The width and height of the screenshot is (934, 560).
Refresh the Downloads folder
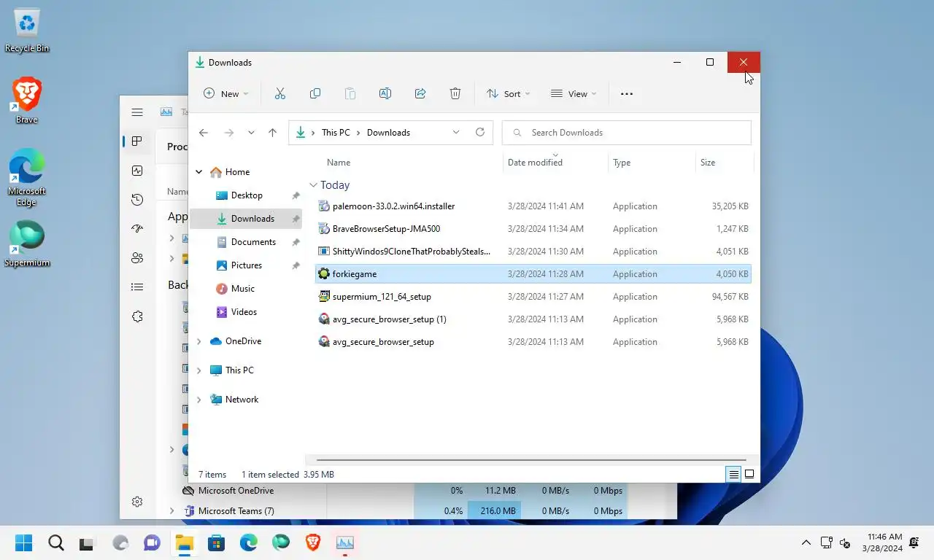coord(480,133)
